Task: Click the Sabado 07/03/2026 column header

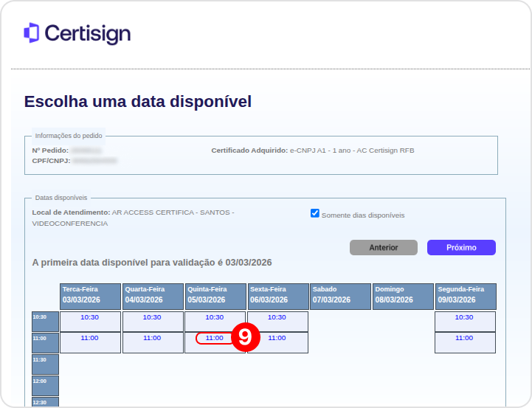Action: pos(341,297)
